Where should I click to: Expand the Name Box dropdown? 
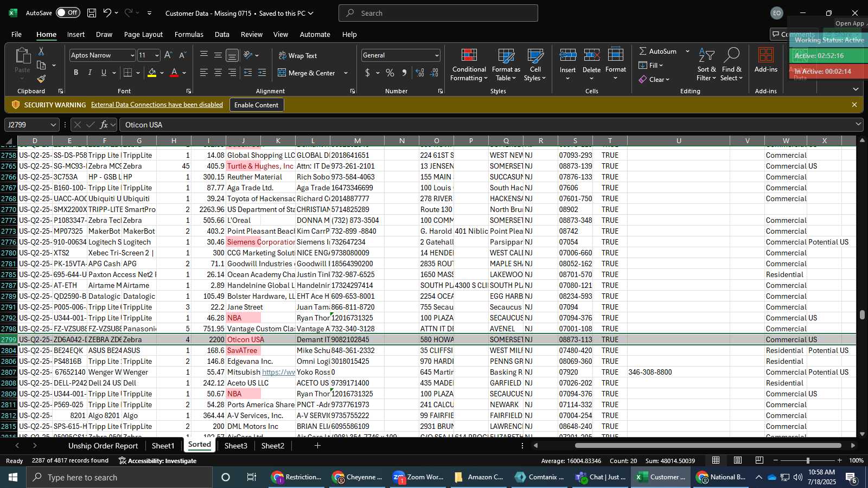(x=53, y=125)
